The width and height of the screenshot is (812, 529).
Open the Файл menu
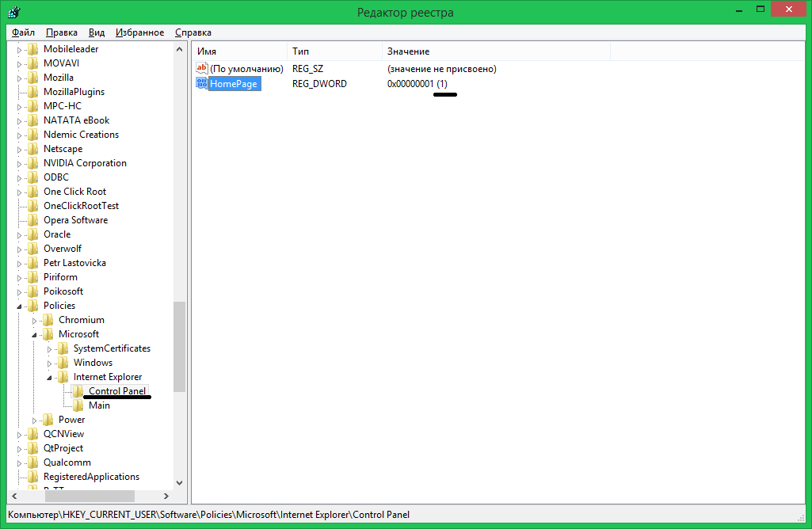(23, 32)
